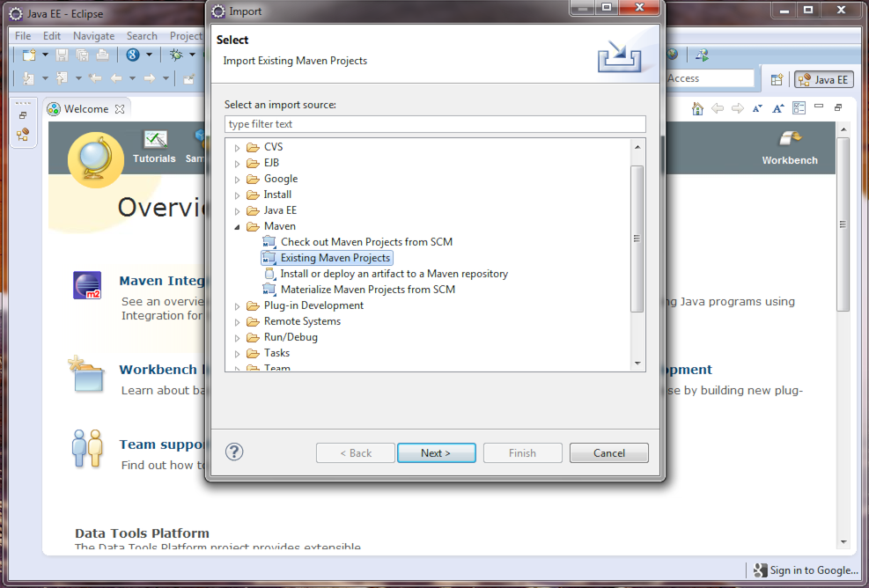Expand the CVS folder
The height and width of the screenshot is (588, 869).
(237, 148)
